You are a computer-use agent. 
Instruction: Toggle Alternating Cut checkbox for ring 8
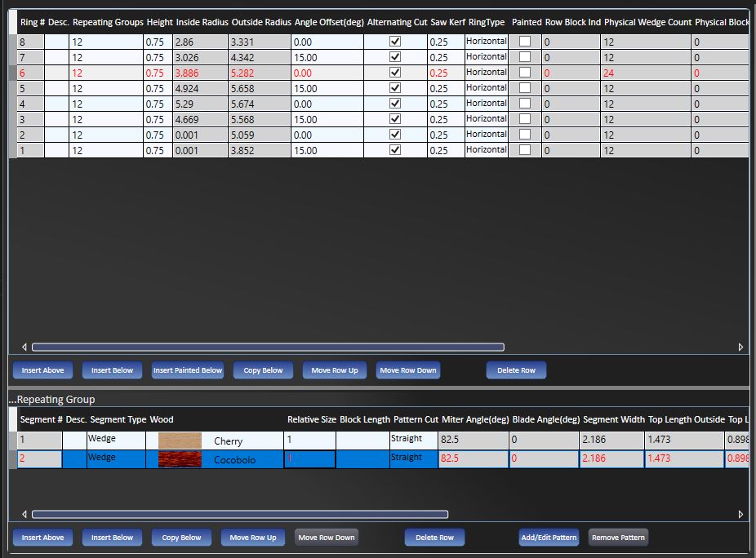pyautogui.click(x=395, y=42)
